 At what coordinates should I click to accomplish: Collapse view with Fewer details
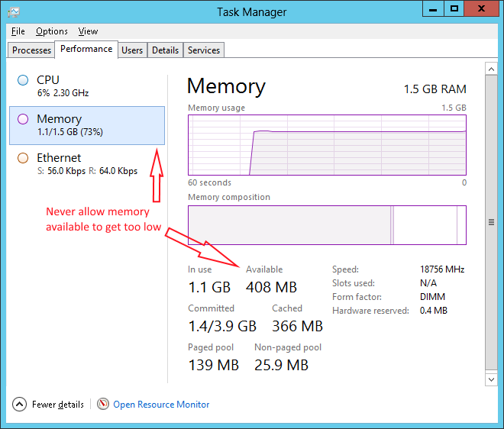pyautogui.click(x=58, y=405)
